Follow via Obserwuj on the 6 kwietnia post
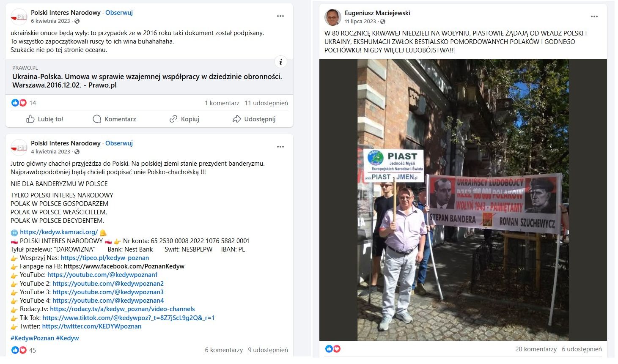The image size is (618, 364). click(119, 13)
